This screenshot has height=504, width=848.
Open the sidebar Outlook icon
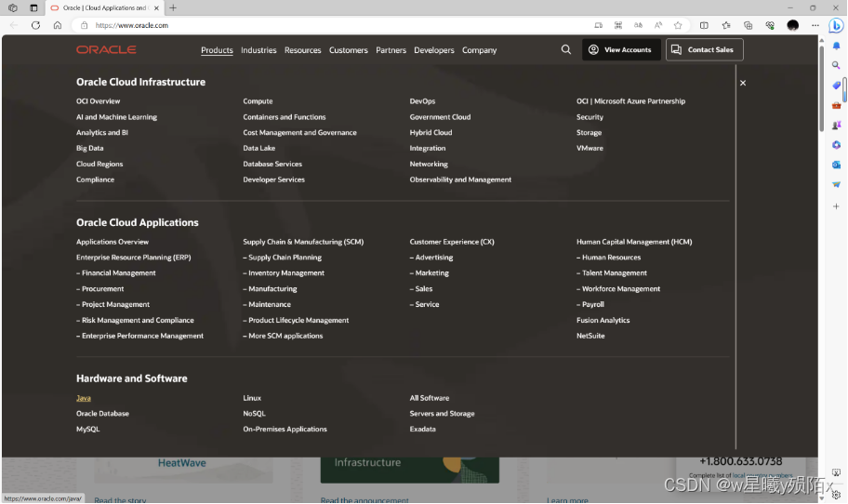tap(836, 165)
